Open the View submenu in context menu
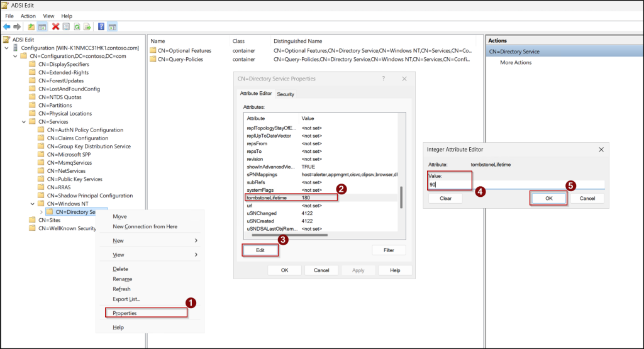Screen dimensions: 644x349 click(150, 255)
